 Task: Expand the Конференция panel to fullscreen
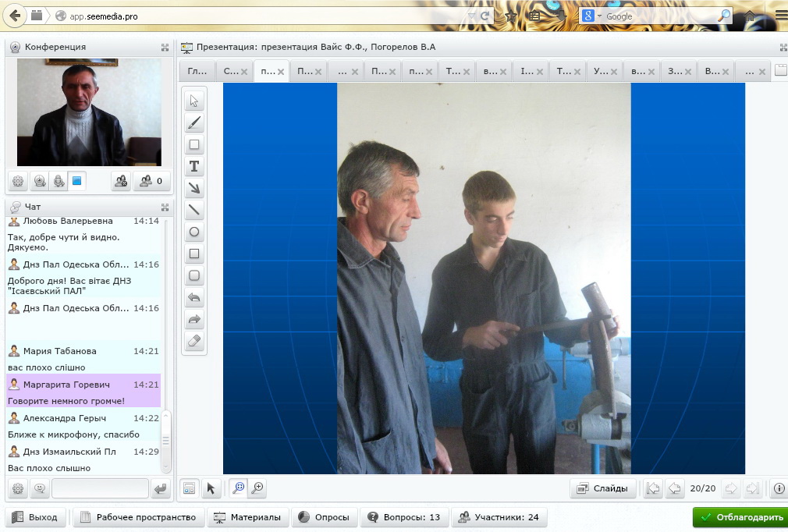165,48
